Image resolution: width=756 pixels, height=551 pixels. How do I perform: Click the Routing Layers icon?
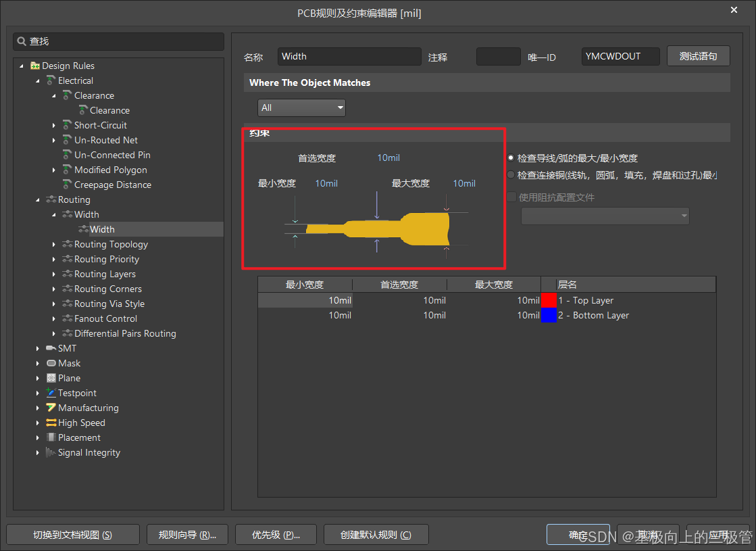68,274
